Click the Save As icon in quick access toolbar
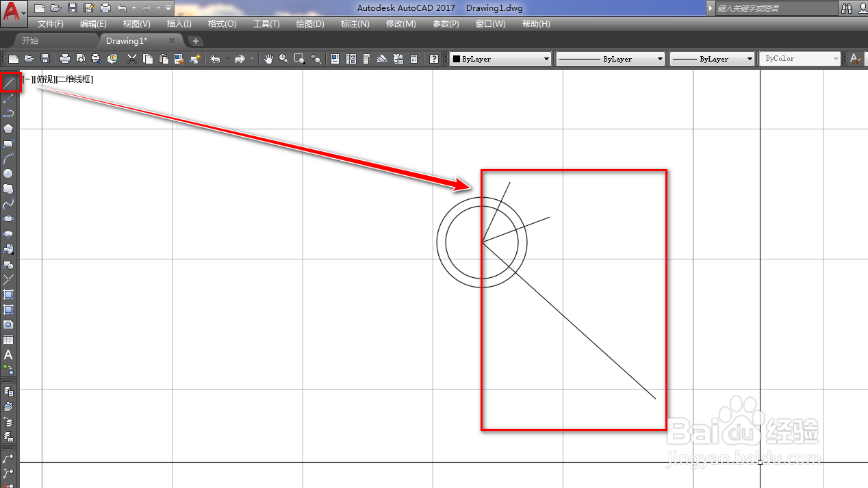 [x=89, y=8]
